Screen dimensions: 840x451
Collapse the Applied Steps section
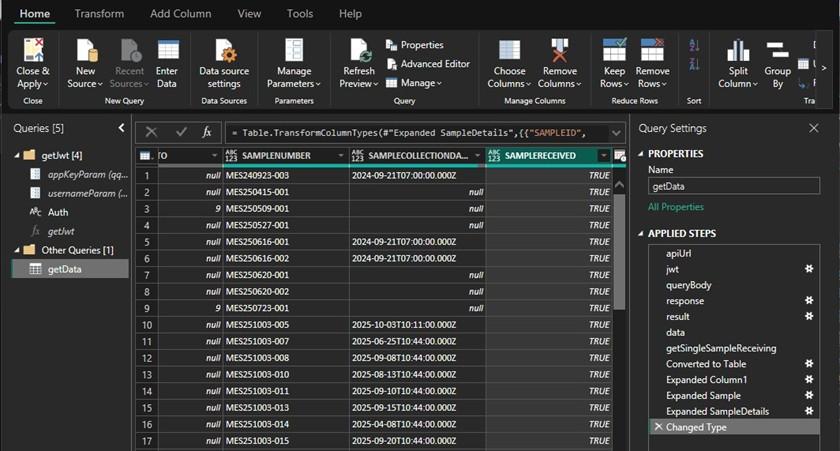point(640,234)
